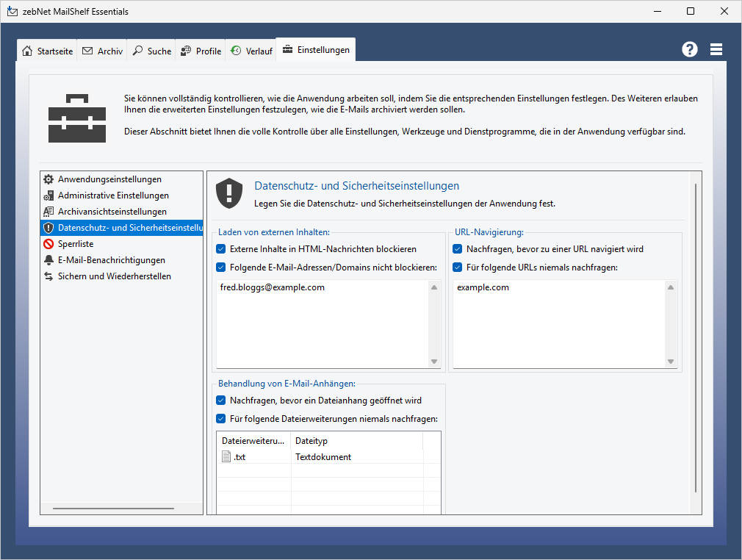
Task: Click the Sichern und Wiederherstellen arrows icon
Action: tap(48, 276)
